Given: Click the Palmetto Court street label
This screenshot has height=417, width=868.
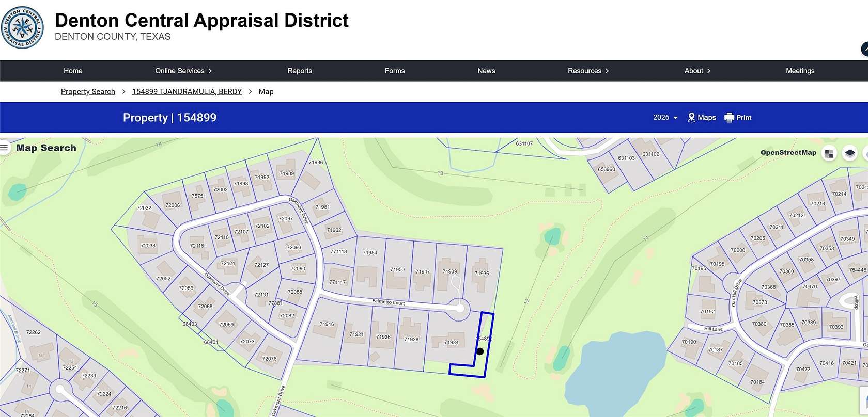Looking at the screenshot, I should (389, 302).
